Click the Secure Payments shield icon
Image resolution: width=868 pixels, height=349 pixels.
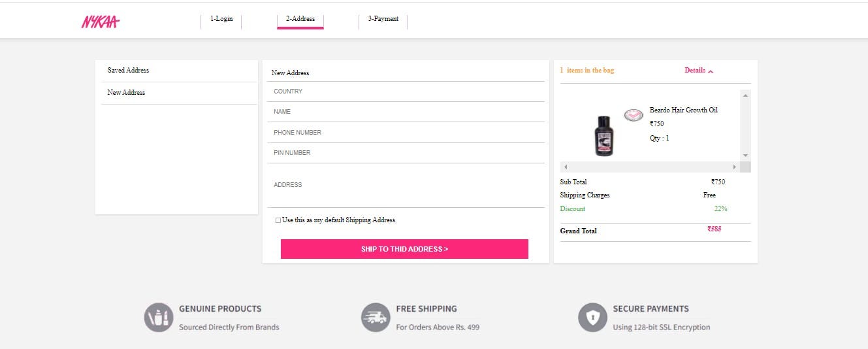click(x=592, y=318)
